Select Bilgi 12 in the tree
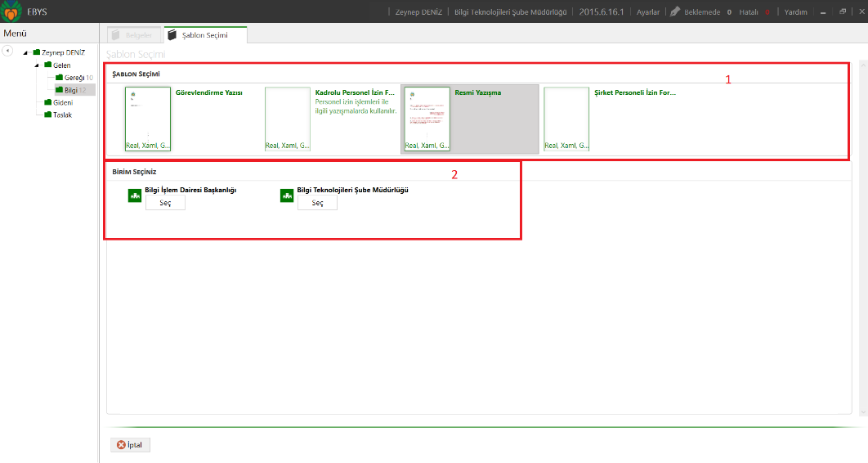The height and width of the screenshot is (463, 868). click(x=74, y=90)
